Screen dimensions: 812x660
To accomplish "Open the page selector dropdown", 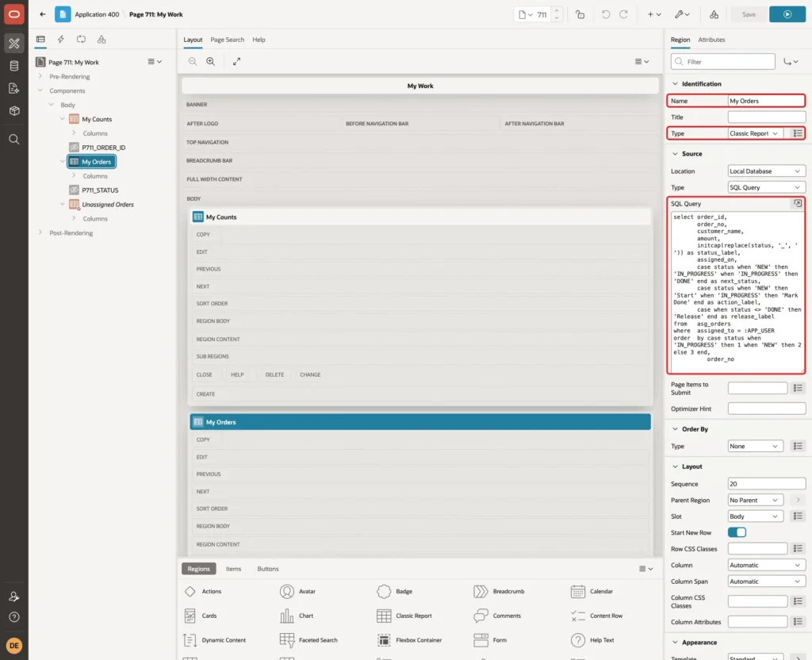I will click(526, 14).
